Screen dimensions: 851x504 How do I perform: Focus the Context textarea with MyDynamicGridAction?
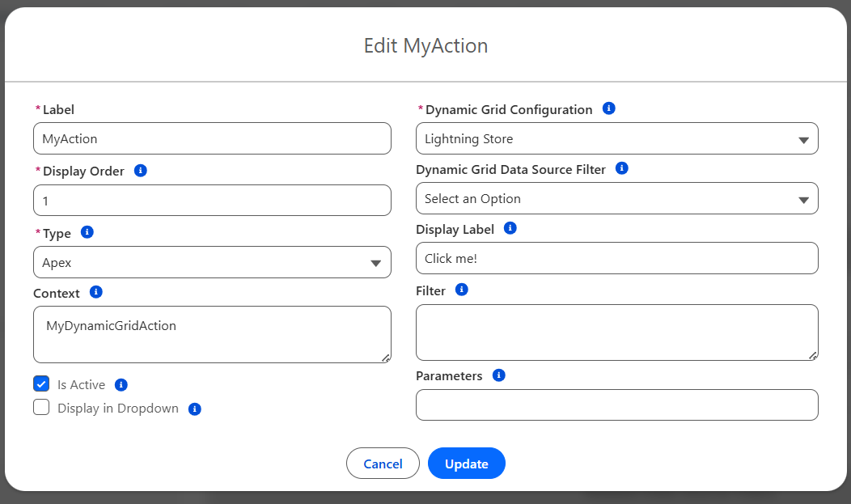coord(212,334)
